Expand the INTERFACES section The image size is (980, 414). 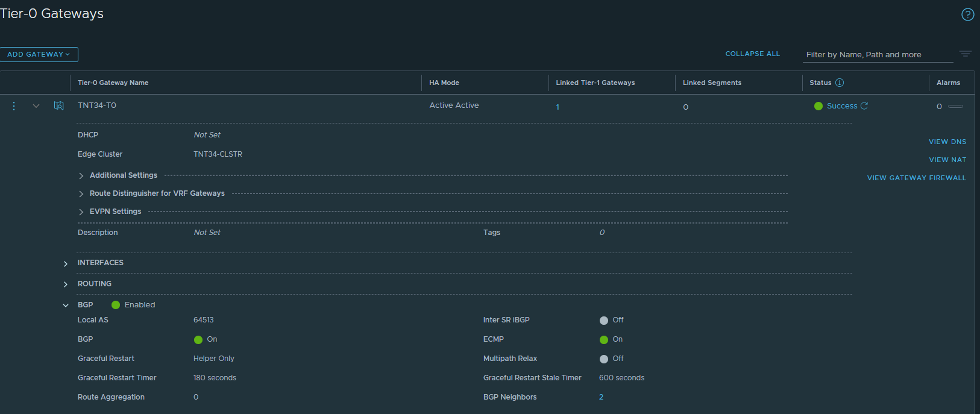[x=65, y=263]
